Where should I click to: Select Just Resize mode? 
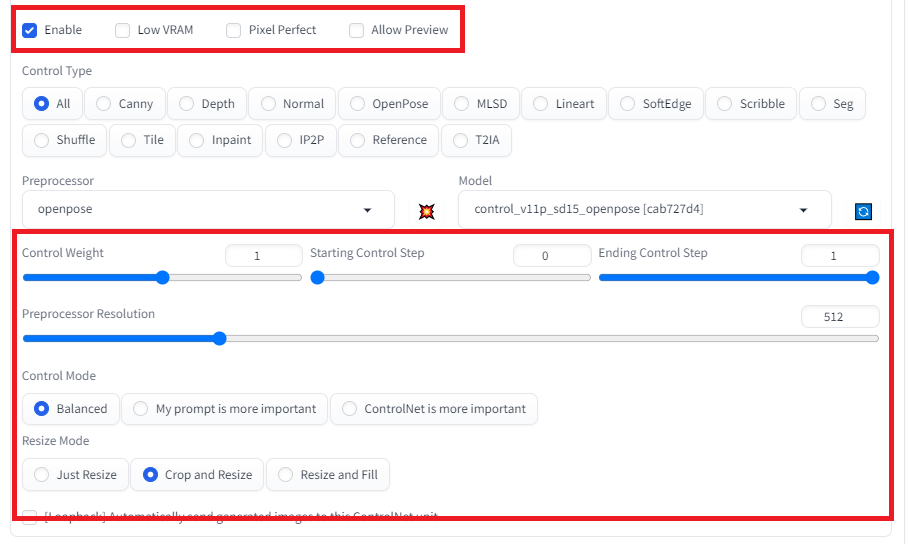[x=75, y=475]
